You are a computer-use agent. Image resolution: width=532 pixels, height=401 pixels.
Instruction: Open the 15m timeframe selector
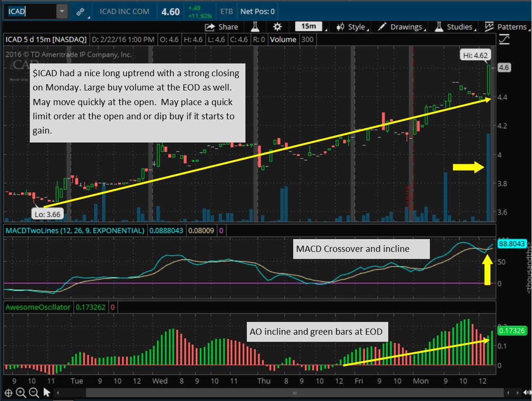tap(308, 27)
